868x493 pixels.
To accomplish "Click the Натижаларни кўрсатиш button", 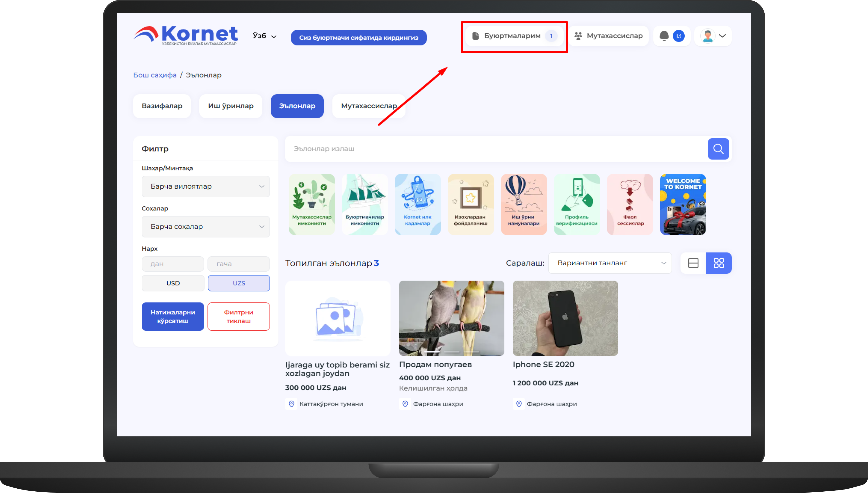I will click(x=173, y=316).
